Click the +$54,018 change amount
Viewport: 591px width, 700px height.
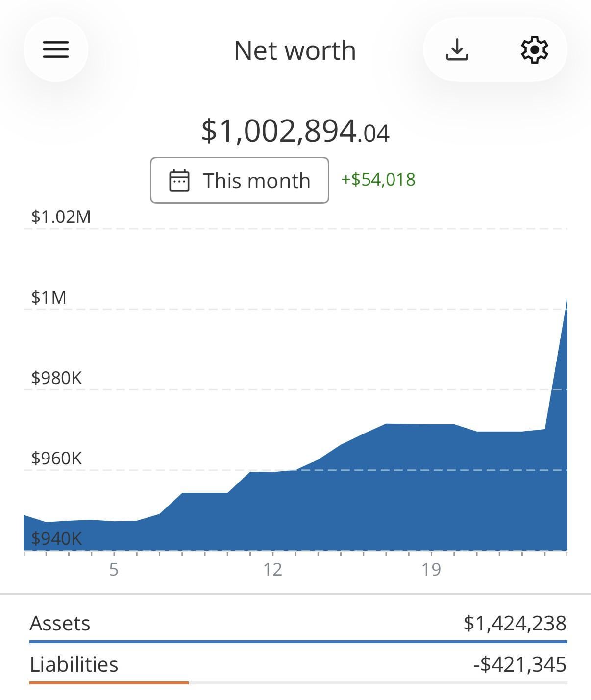[378, 180]
